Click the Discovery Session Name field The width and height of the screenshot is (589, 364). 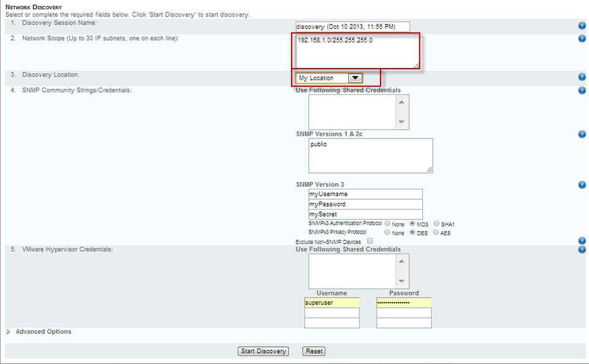pyautogui.click(x=352, y=27)
